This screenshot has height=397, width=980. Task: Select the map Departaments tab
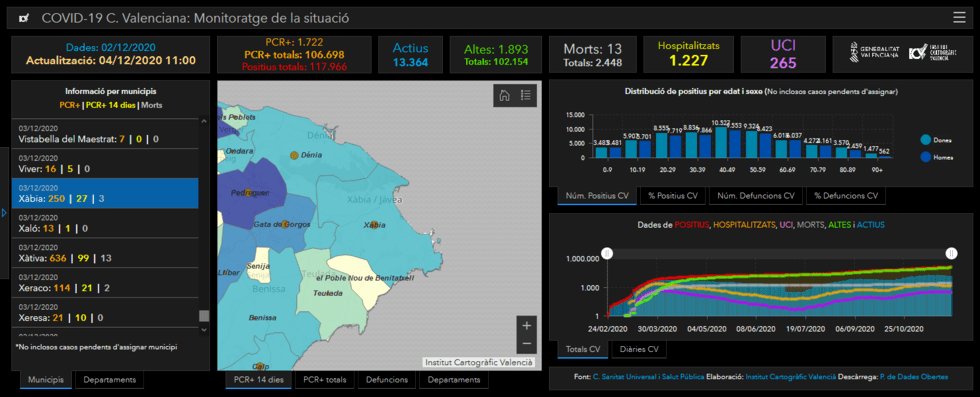[x=454, y=379]
